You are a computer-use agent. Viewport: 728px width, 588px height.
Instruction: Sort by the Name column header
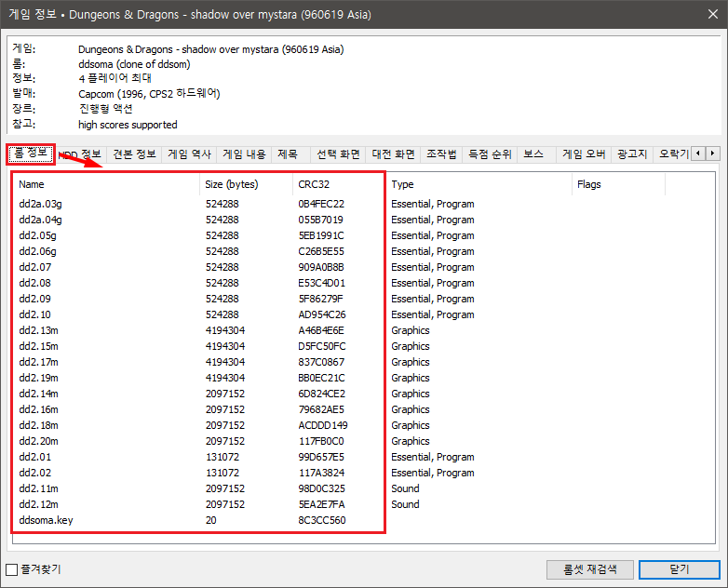[x=106, y=184]
